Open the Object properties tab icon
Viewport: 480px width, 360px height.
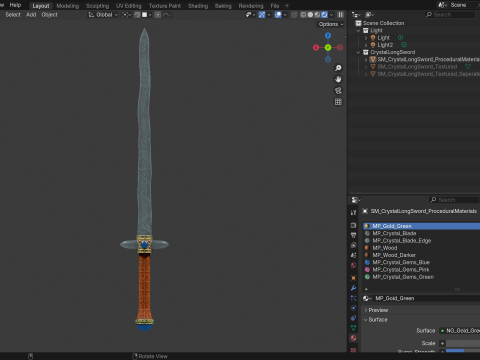(x=353, y=278)
